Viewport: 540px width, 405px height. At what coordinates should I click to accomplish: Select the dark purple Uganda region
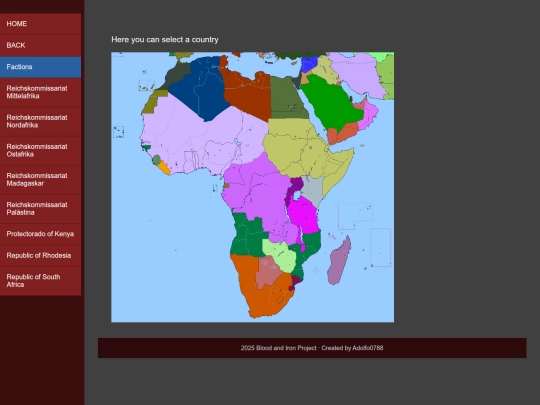[295, 186]
